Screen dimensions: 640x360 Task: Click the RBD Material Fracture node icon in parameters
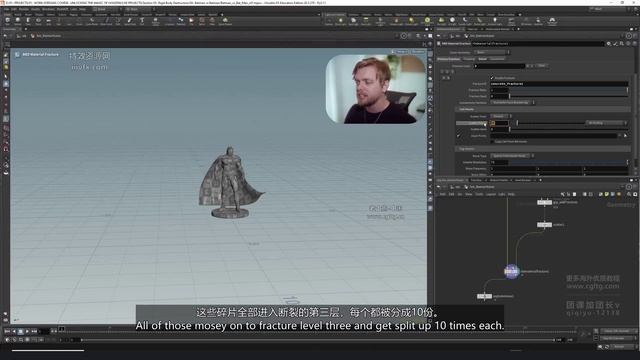439,43
